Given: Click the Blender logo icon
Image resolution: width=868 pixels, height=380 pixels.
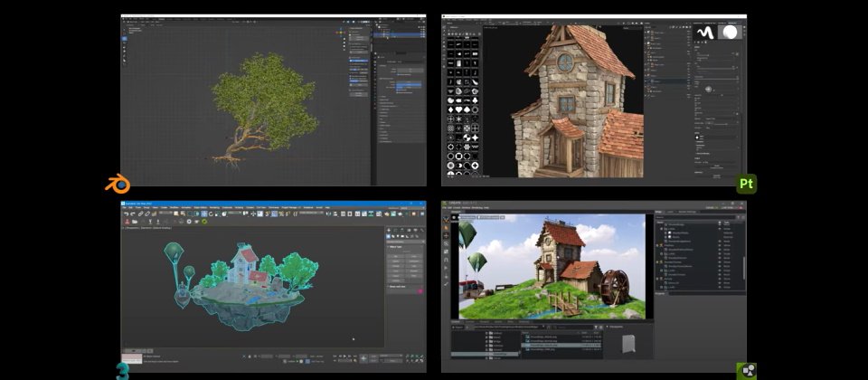Looking at the screenshot, I should point(118,184).
